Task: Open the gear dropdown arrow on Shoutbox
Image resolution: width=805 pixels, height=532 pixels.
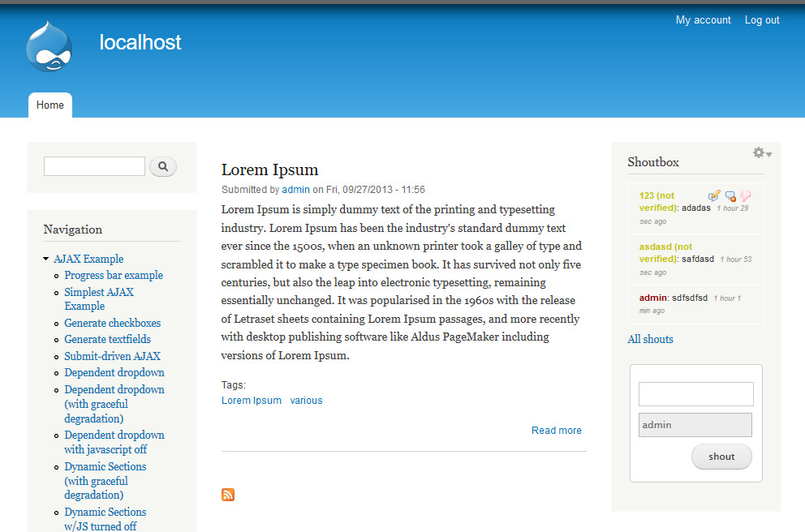Action: point(768,153)
